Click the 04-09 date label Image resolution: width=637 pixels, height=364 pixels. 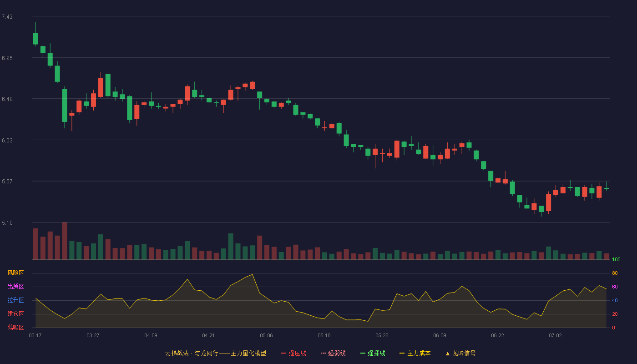(x=151, y=335)
